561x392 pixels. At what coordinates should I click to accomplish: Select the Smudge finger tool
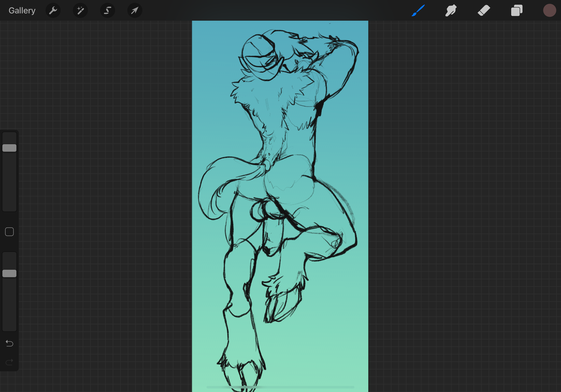click(x=451, y=11)
